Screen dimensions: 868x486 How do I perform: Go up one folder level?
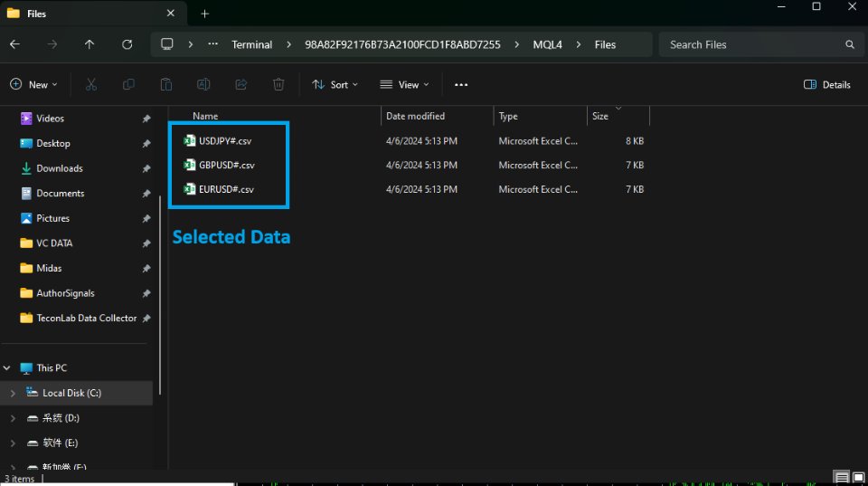tap(90, 44)
